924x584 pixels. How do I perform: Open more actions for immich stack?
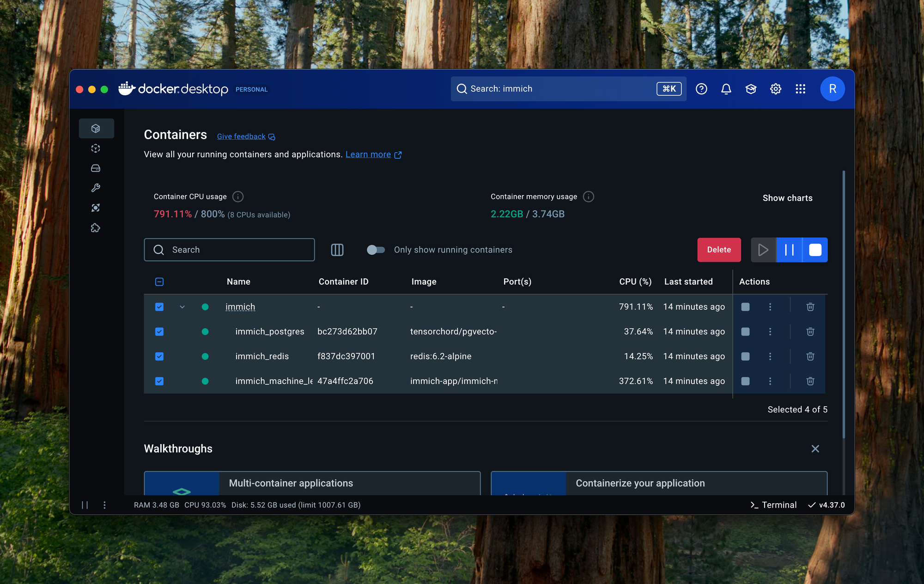tap(770, 307)
